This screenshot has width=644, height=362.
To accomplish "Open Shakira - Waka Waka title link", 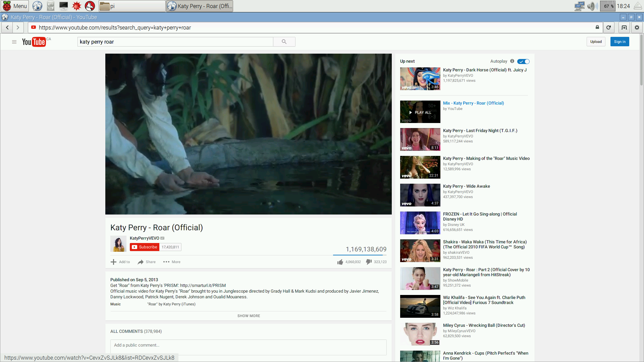I will point(485,244).
